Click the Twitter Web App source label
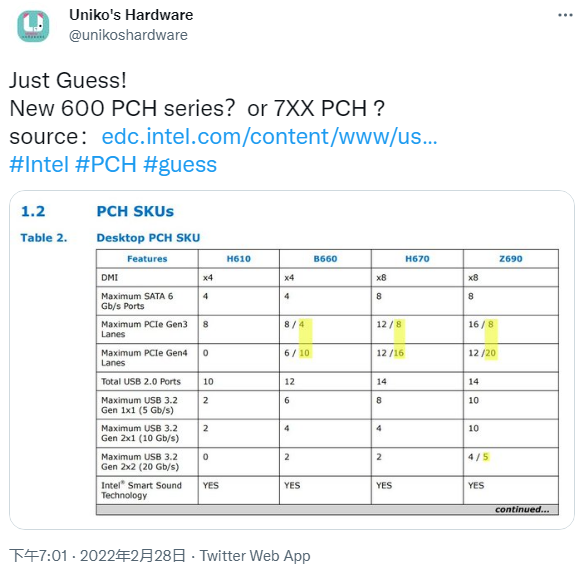Screen dimensions: 584x570 [x=255, y=555]
